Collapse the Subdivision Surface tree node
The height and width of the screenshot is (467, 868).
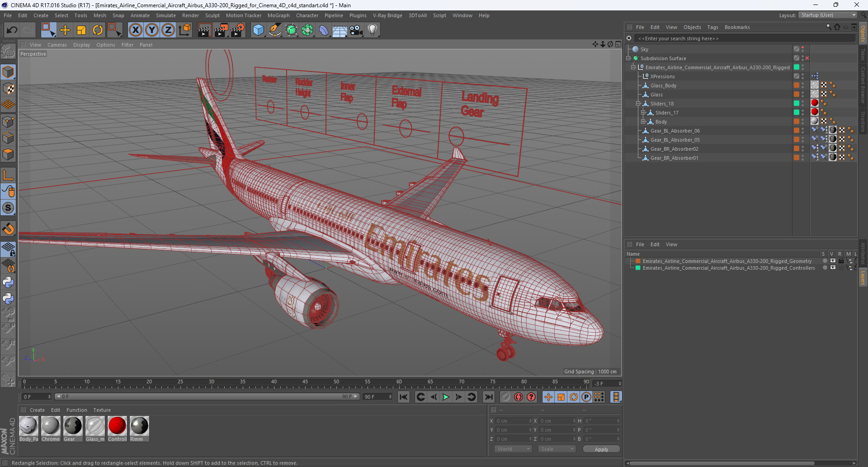coord(628,58)
